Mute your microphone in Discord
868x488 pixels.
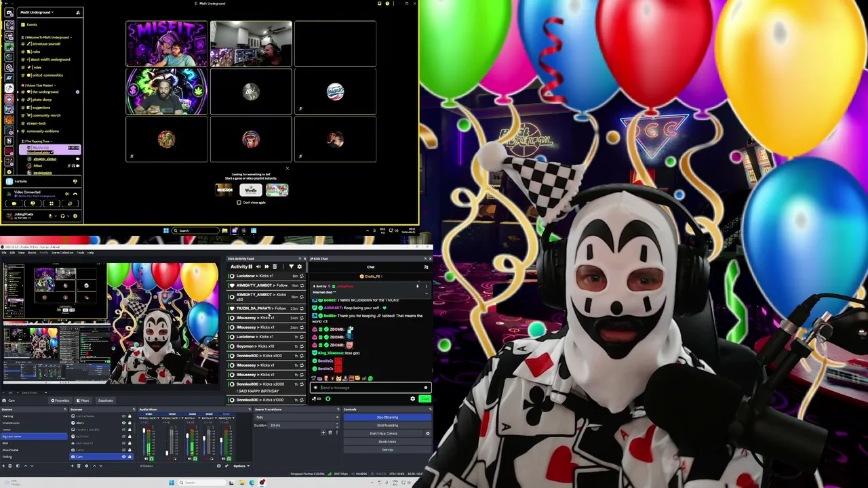point(50,216)
